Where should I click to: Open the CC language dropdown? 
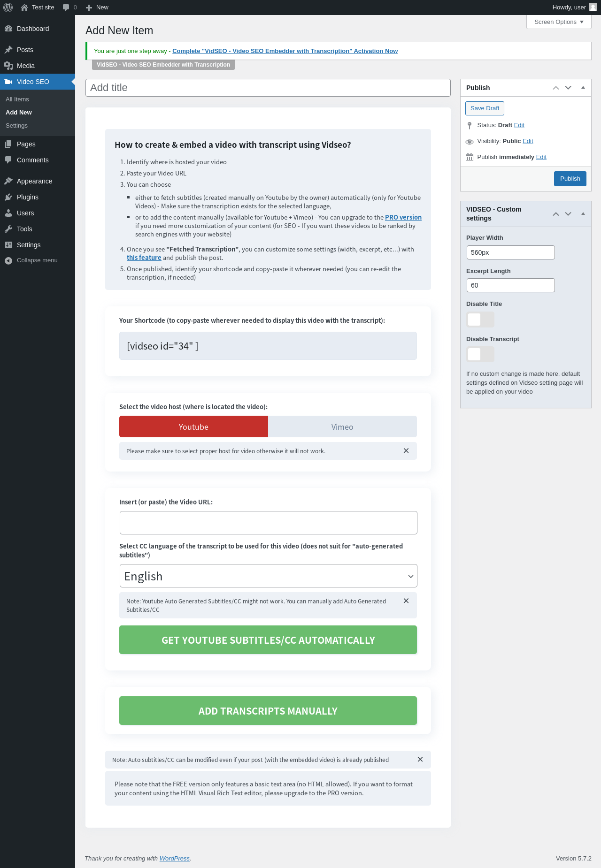pyautogui.click(x=268, y=576)
